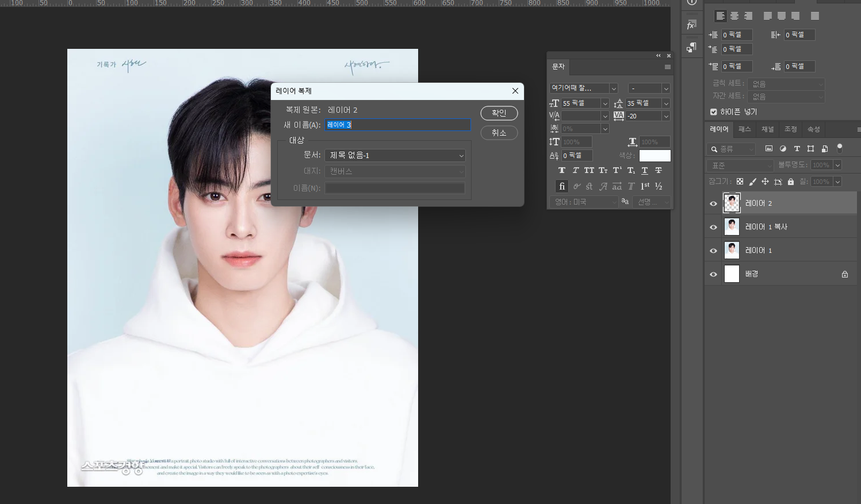Open the font size dropdown at 55 픽셀
The width and height of the screenshot is (861, 504).
605,103
